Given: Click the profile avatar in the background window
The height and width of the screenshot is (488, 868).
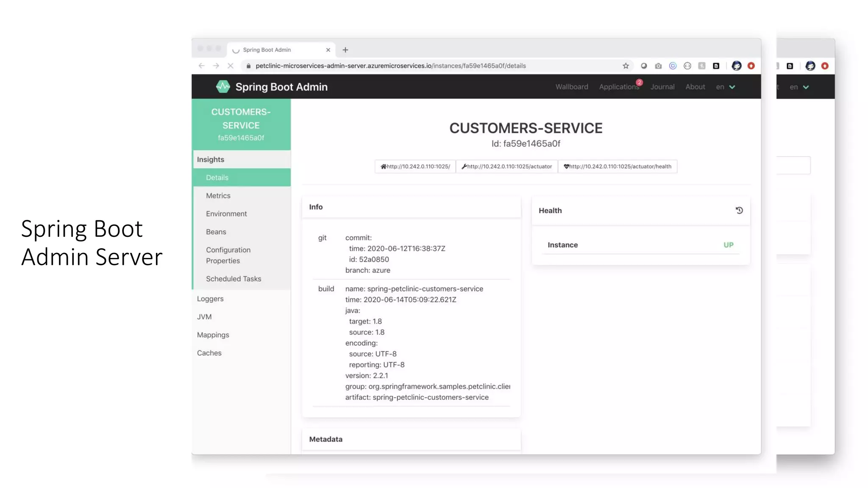Looking at the screenshot, I should point(810,66).
